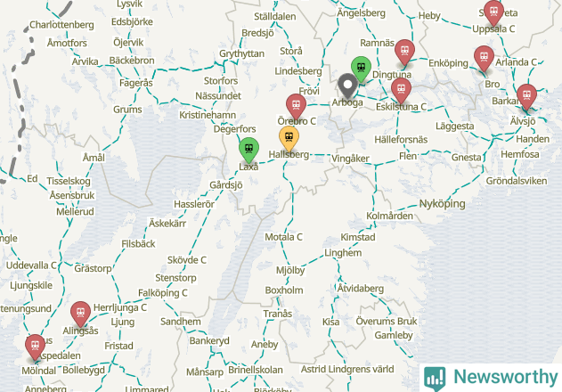This screenshot has height=392, width=562.
Task: Click the Charlottenberg station label
Action: point(61,25)
